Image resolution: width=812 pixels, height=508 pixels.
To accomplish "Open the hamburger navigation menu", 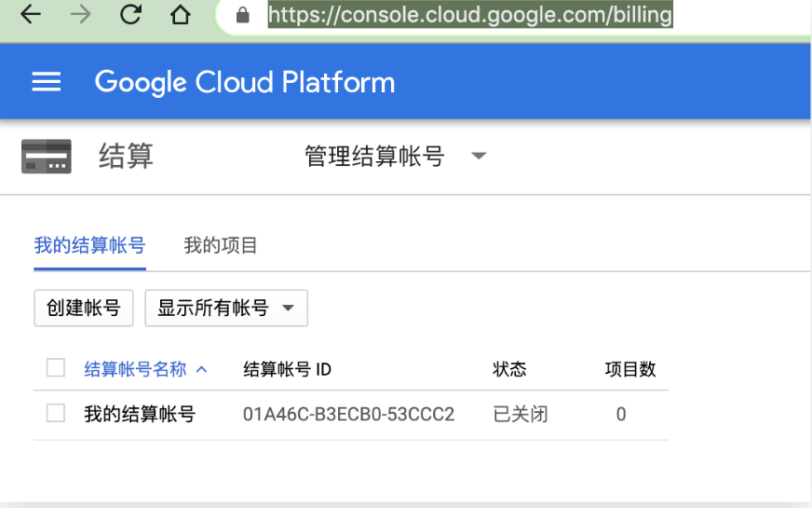I will coord(47,82).
